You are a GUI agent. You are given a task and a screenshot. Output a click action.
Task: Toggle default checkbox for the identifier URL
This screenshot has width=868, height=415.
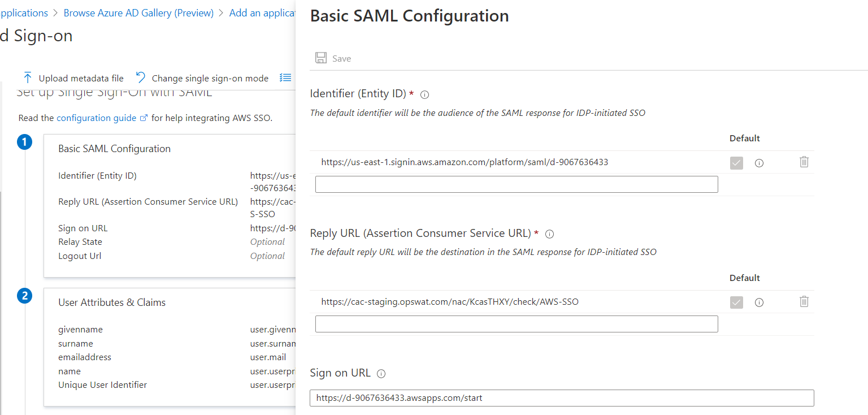(x=736, y=163)
